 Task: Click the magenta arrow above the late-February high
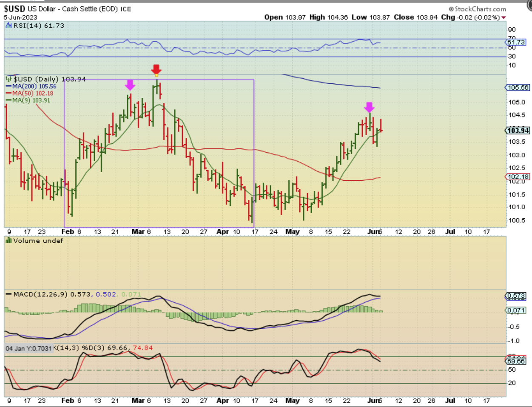(x=130, y=85)
